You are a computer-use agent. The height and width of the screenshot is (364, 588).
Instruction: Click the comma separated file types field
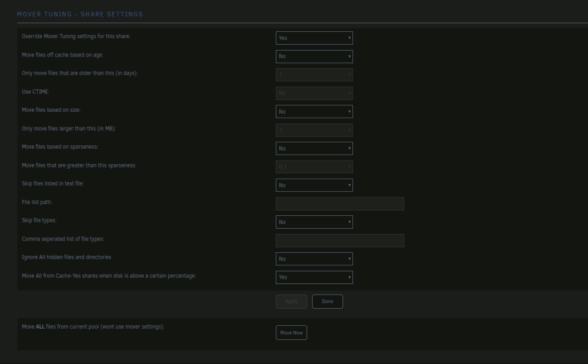coord(340,241)
